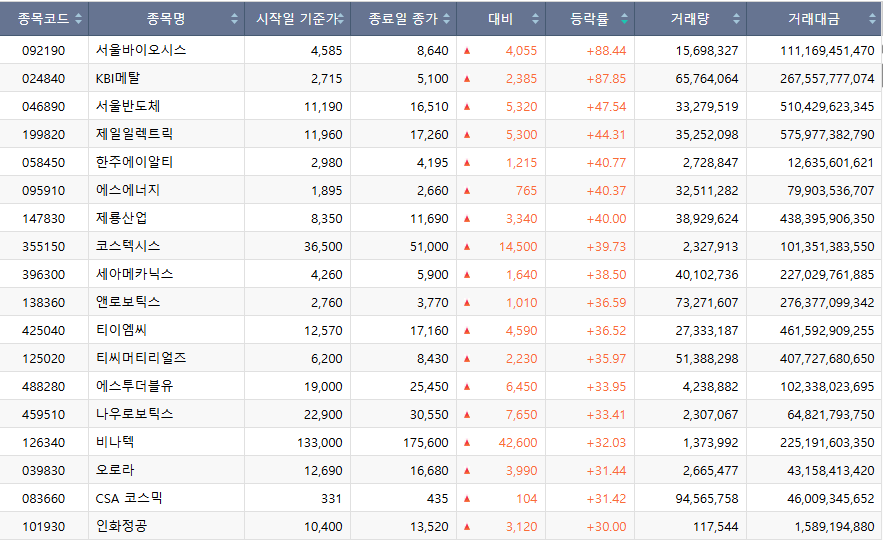The image size is (883, 540).
Task: Select stock name 코스텍시스
Action: 128,246
